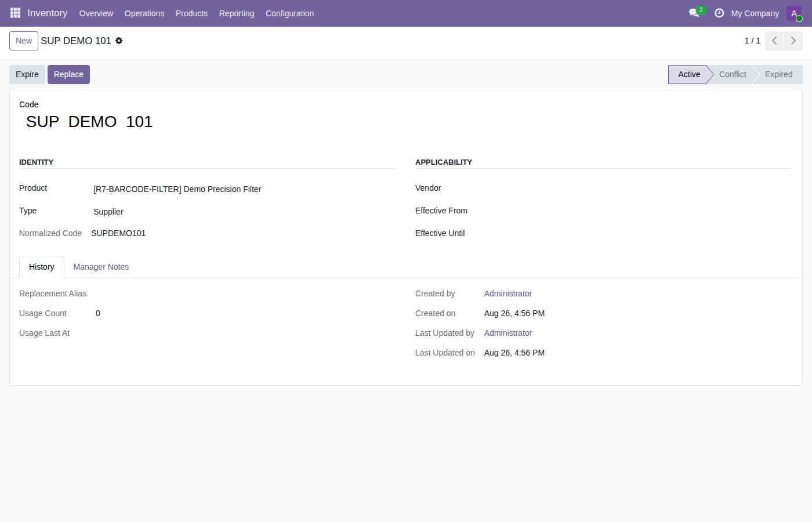The height and width of the screenshot is (522, 812).
Task: Set status to Conflict
Action: click(733, 74)
